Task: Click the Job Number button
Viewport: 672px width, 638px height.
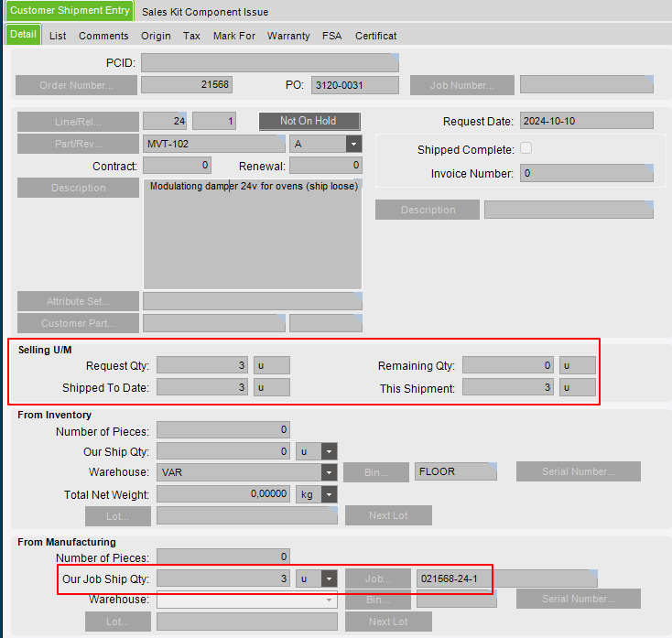Action: [x=462, y=85]
